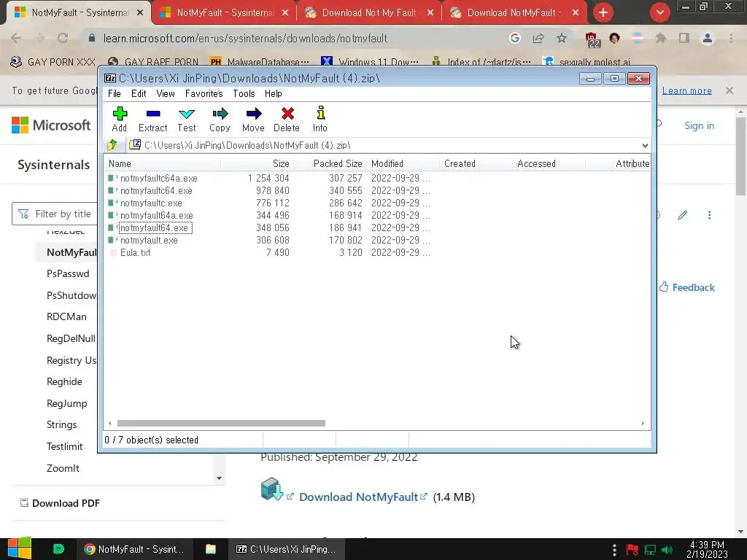This screenshot has width=747, height=560.
Task: Click Sign in on the Microsoft page
Action: [x=700, y=125]
